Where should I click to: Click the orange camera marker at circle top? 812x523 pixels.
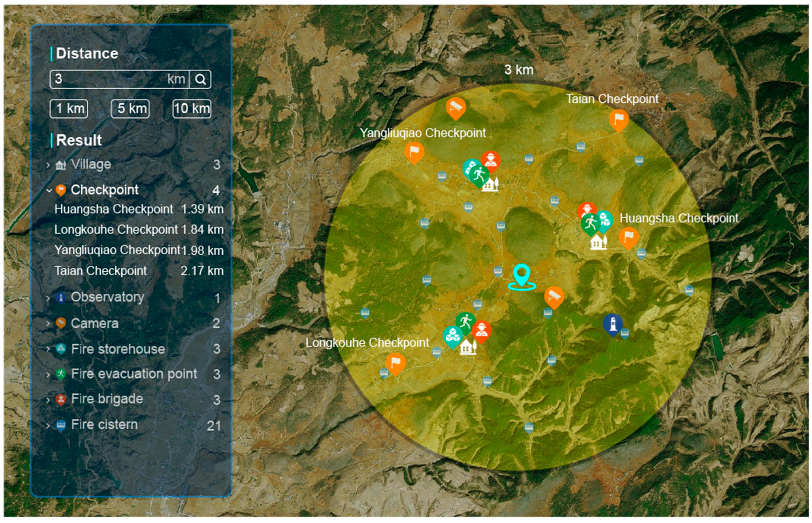tap(455, 107)
